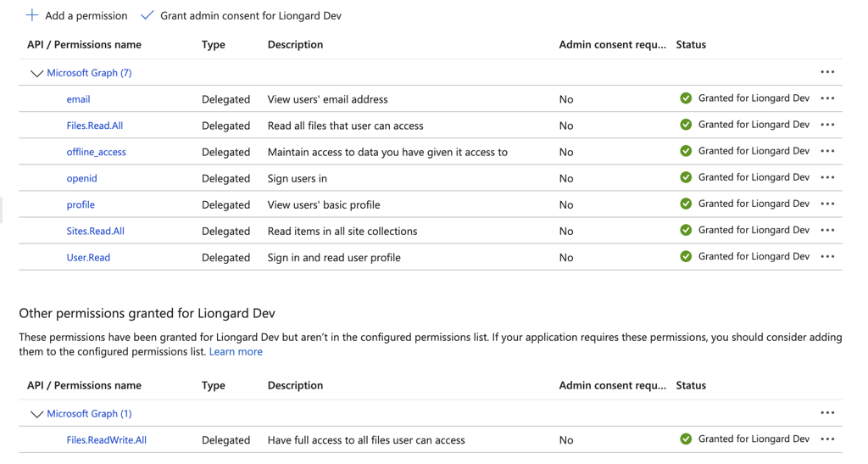Click the checkmark icon for Grant admin consent
868x464 pixels.
[x=147, y=15]
